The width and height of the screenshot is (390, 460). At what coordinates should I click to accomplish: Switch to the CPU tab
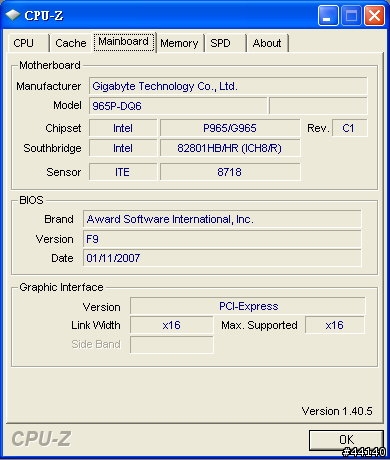(28, 43)
